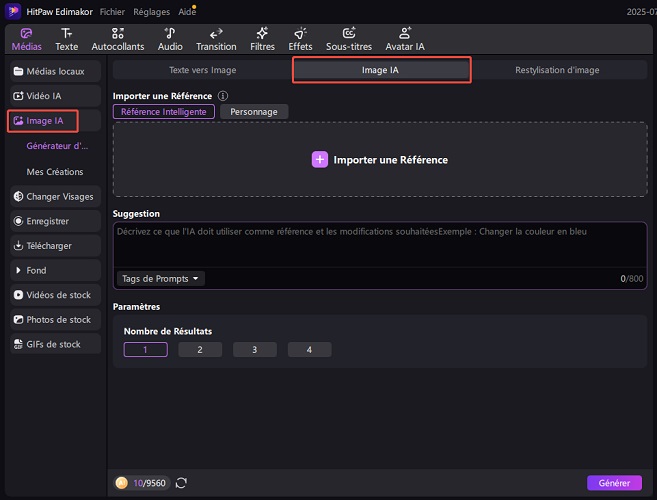The height and width of the screenshot is (500, 657).
Task: Open the Effets panel
Action: 300,39
